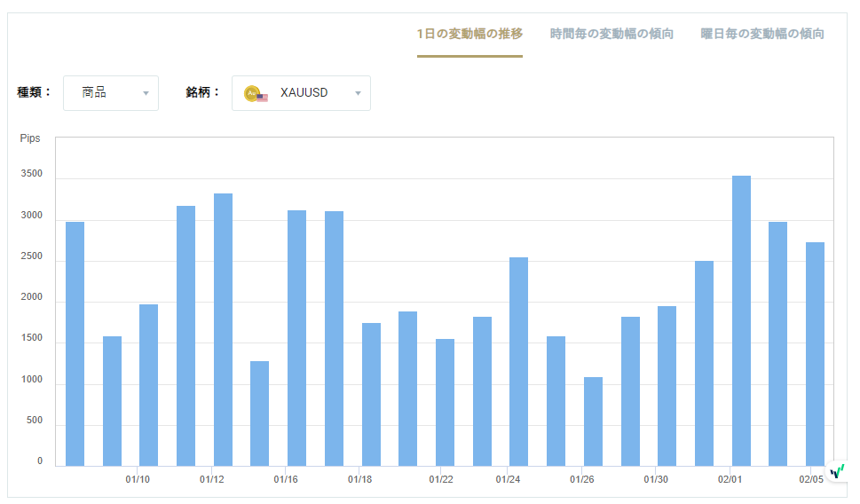The image size is (860, 504).
Task: Open the 1日の変動幅の推移 tab
Action: coord(469,34)
